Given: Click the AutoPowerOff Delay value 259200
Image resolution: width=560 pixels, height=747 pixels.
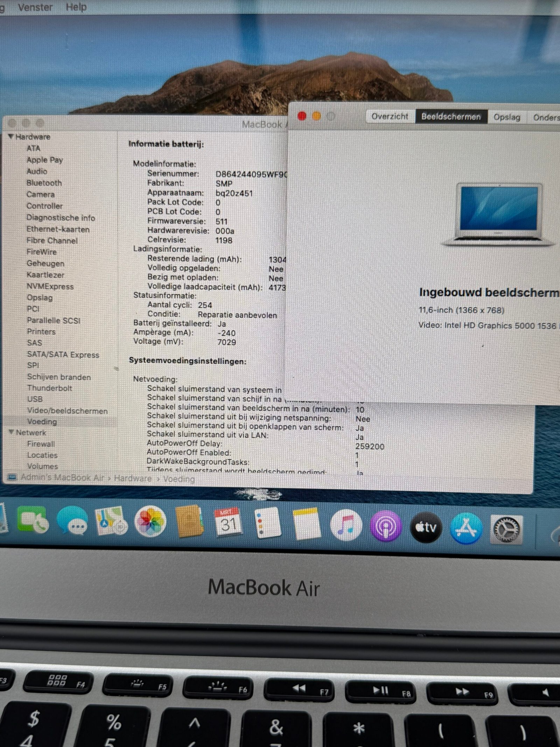Looking at the screenshot, I should click(370, 446).
